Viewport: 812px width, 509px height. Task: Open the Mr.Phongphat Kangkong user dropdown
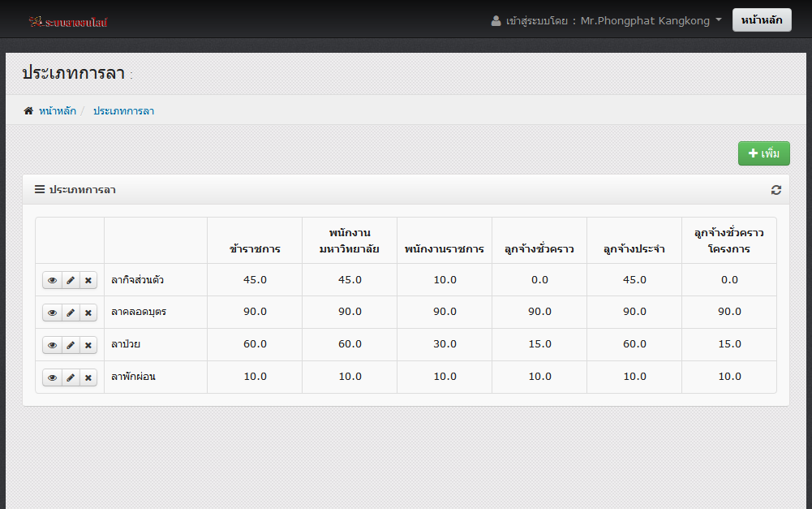click(606, 21)
